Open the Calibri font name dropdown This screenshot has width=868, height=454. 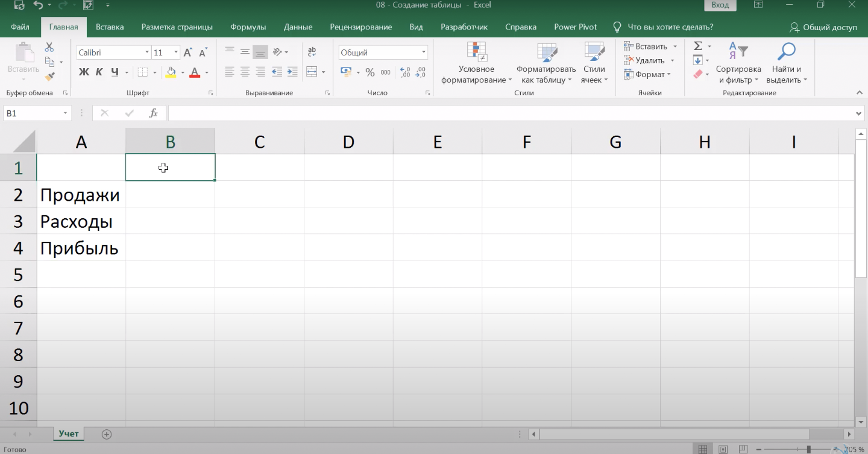[147, 52]
